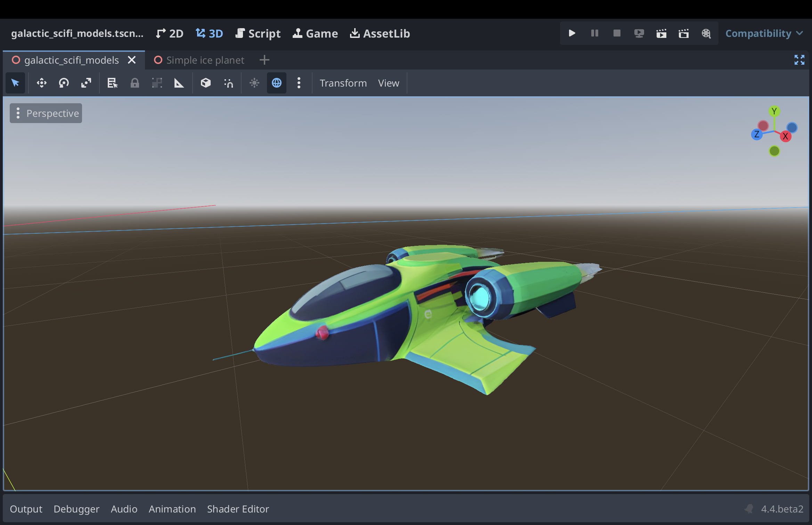This screenshot has width=812, height=525.
Task: Open the Compatibility renderer dropdown
Action: click(x=764, y=33)
